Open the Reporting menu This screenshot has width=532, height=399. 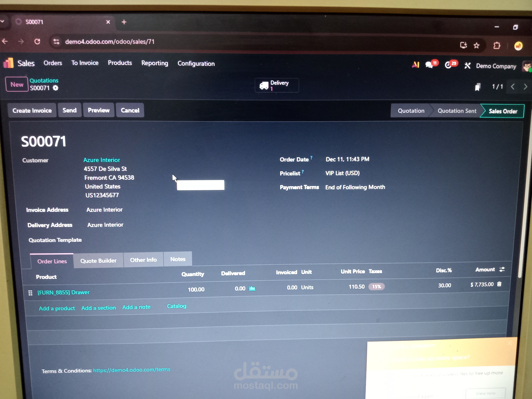click(x=155, y=63)
